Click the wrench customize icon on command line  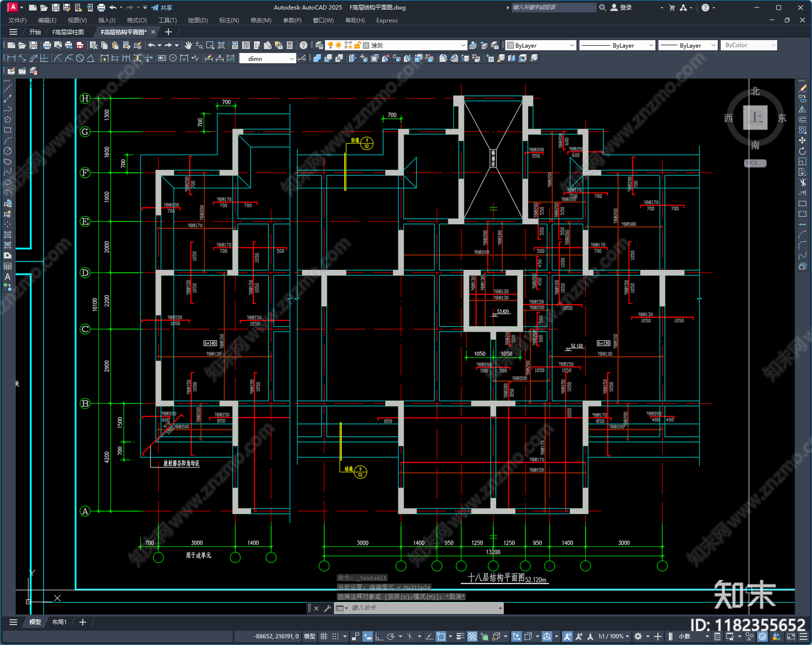pos(327,608)
